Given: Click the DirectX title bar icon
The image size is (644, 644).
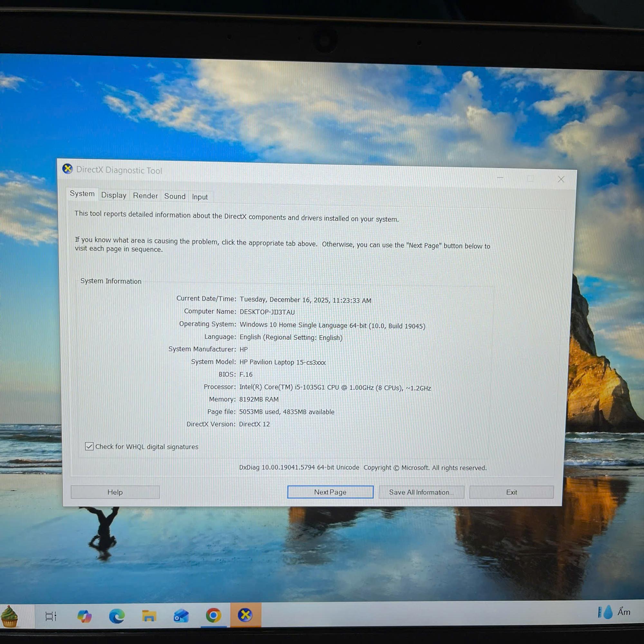Looking at the screenshot, I should [x=68, y=169].
